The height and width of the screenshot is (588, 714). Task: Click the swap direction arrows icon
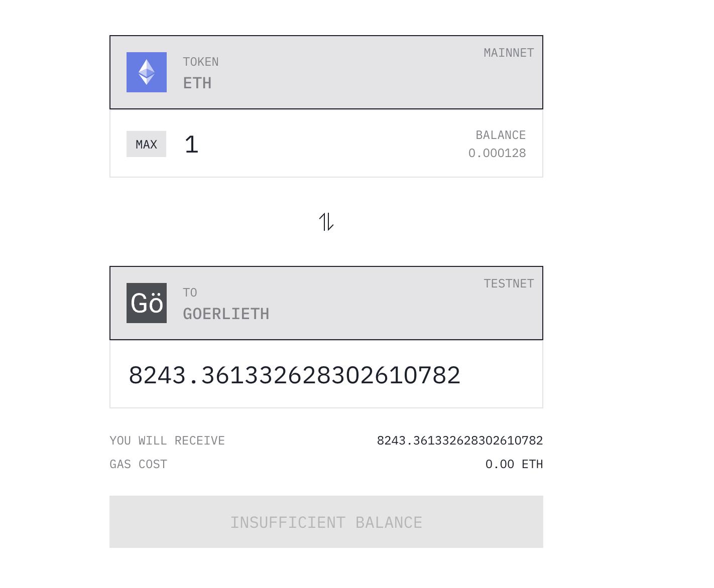[326, 222]
